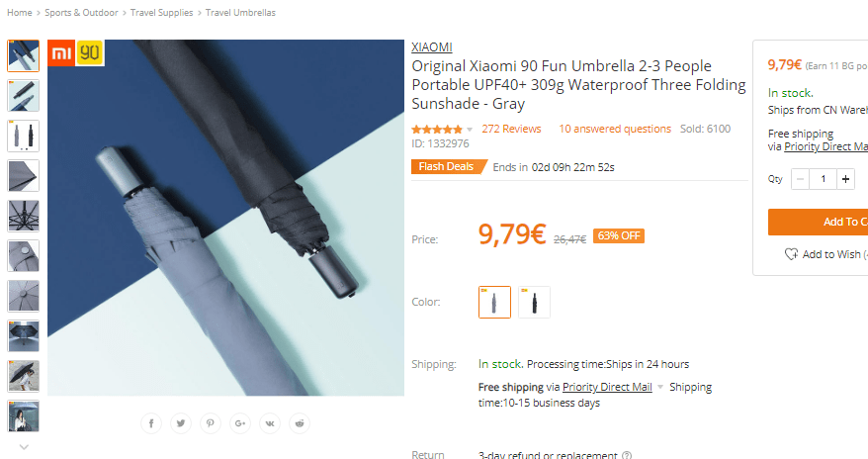The height and width of the screenshot is (459, 868).
Task: Share product on Facebook icon
Action: pos(151,423)
